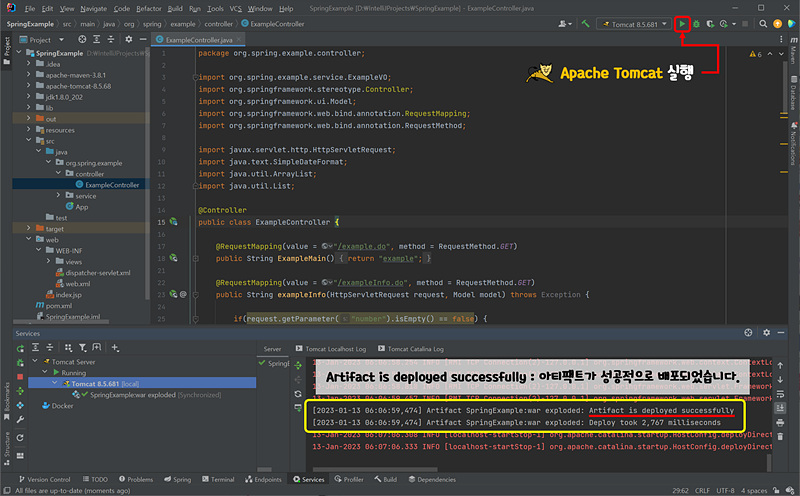The image size is (800, 496).
Task: Click Collapse All in Services toolbar
Action: pos(50,348)
